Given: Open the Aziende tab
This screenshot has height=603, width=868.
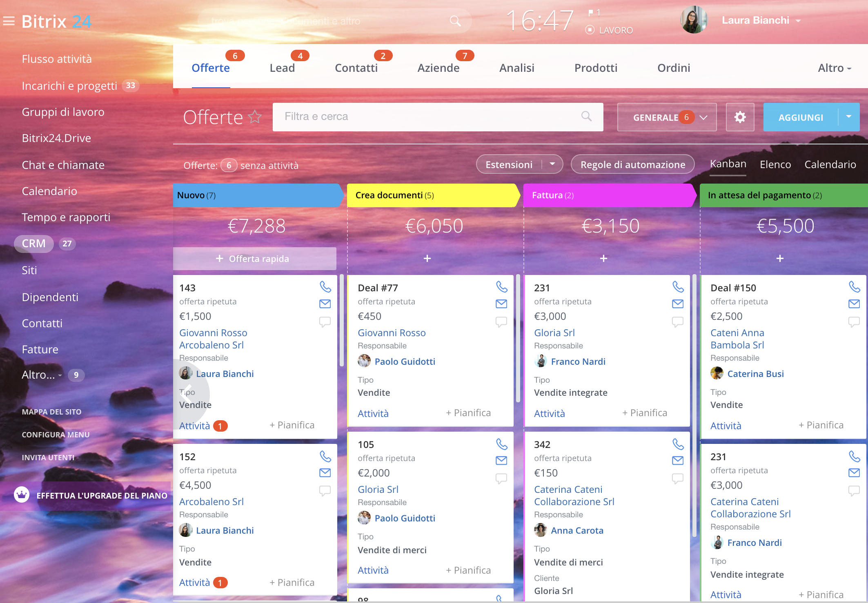Looking at the screenshot, I should click(438, 68).
